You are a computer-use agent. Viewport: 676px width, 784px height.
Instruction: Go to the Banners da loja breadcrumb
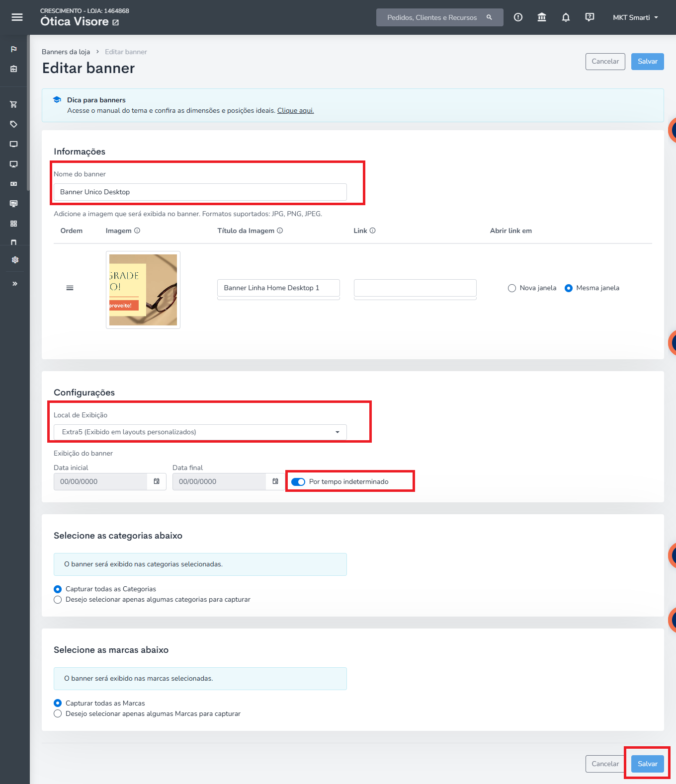pyautogui.click(x=66, y=52)
